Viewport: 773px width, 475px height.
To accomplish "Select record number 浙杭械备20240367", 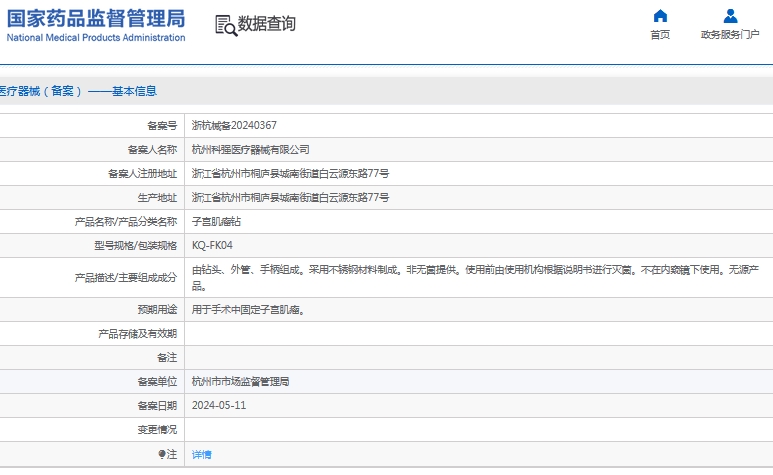I will [234, 126].
